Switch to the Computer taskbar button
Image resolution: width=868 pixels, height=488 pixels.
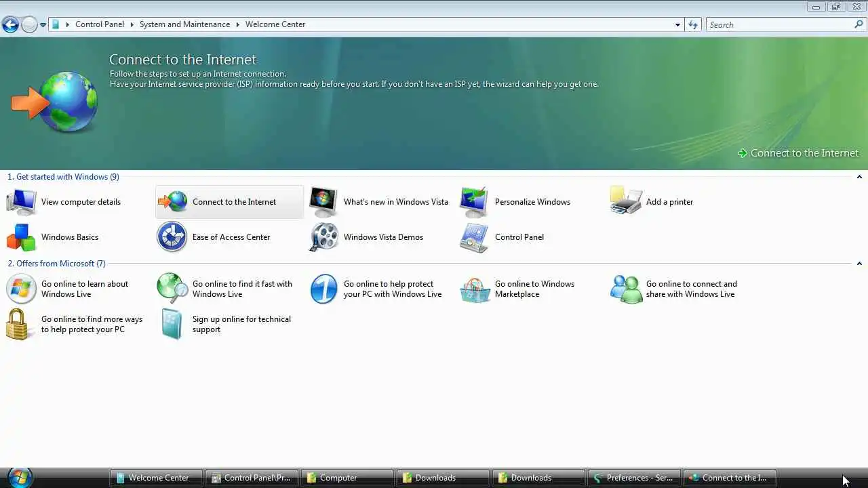(348, 478)
